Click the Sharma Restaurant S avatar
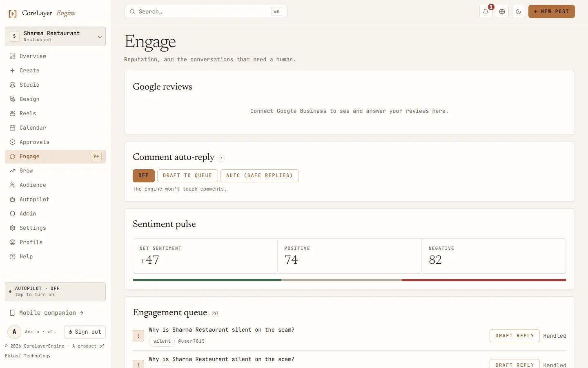Image resolution: width=588 pixels, height=368 pixels. pyautogui.click(x=14, y=36)
